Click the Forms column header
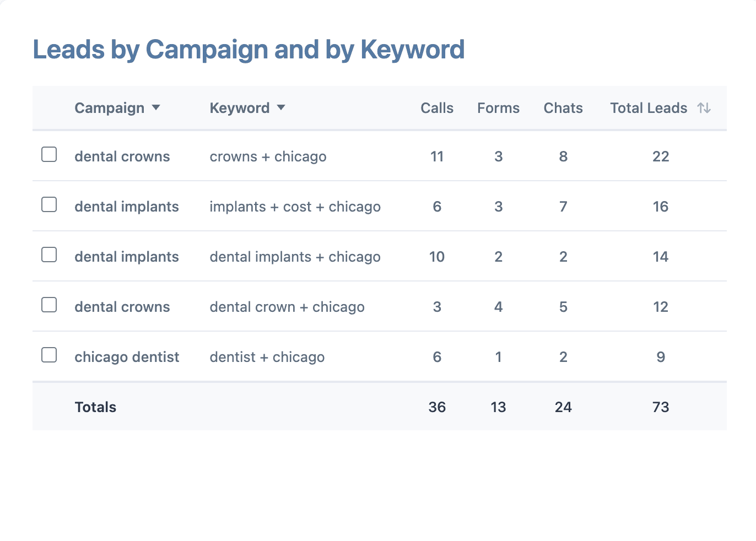The height and width of the screenshot is (541, 756). coord(498,108)
